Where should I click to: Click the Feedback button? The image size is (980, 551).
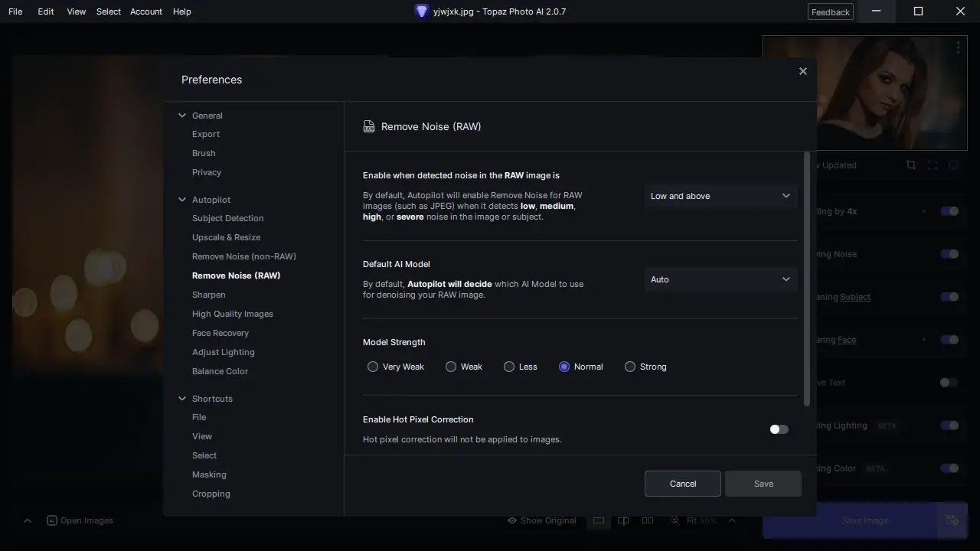tap(830, 11)
